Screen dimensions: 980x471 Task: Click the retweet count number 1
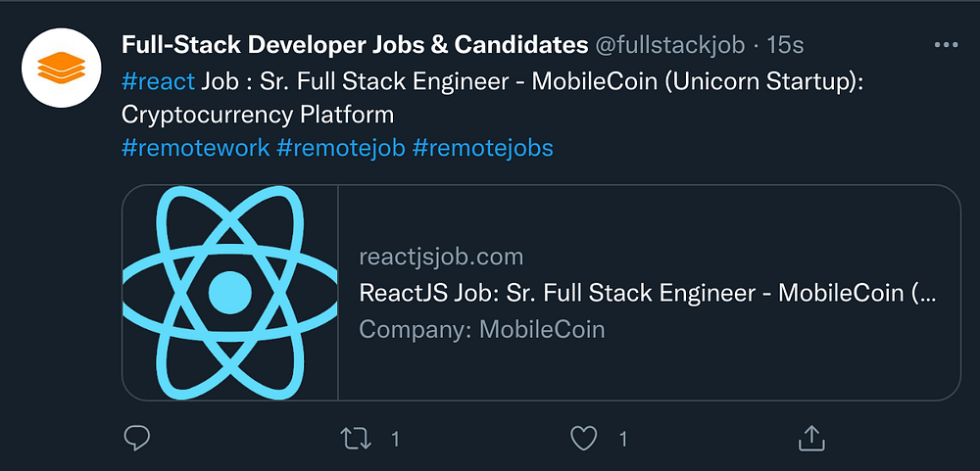pyautogui.click(x=395, y=440)
